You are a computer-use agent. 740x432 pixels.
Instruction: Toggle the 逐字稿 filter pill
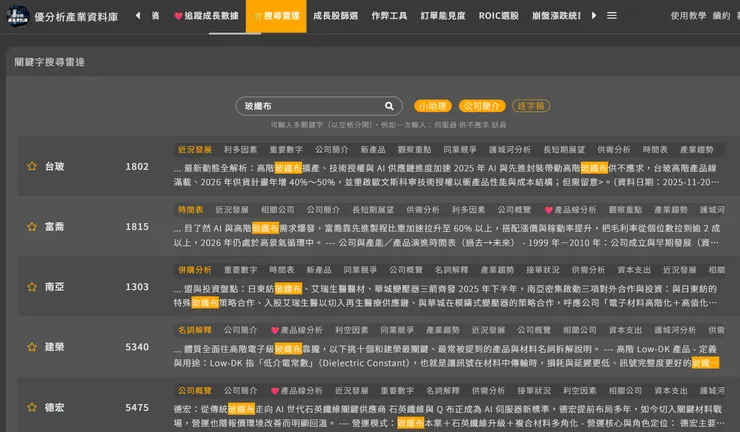coord(531,106)
